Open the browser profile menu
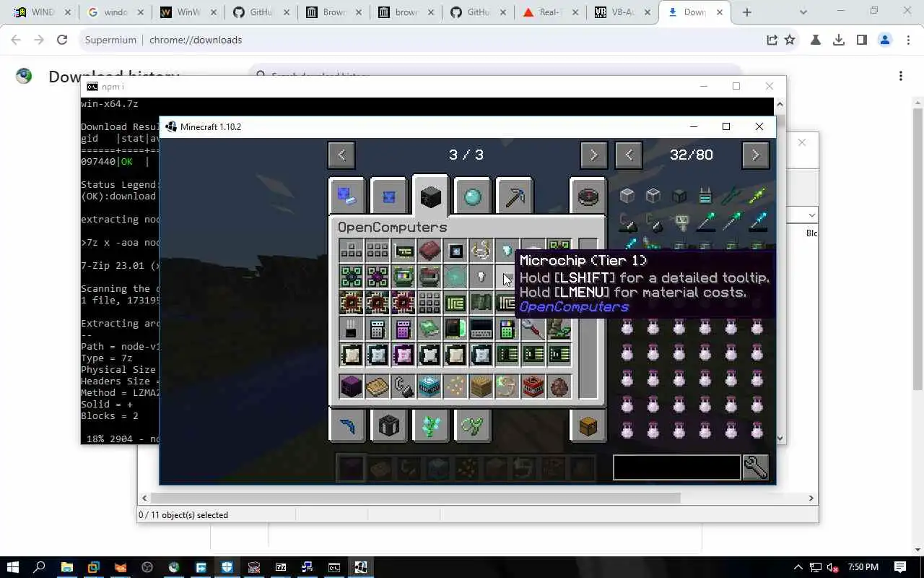Viewport: 924px width, 578px height. (x=885, y=40)
